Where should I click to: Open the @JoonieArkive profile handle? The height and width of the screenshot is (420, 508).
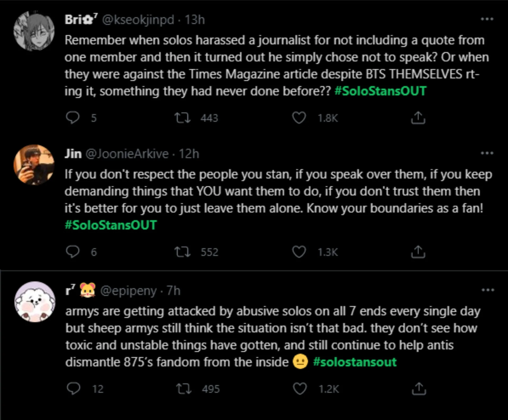tap(127, 154)
